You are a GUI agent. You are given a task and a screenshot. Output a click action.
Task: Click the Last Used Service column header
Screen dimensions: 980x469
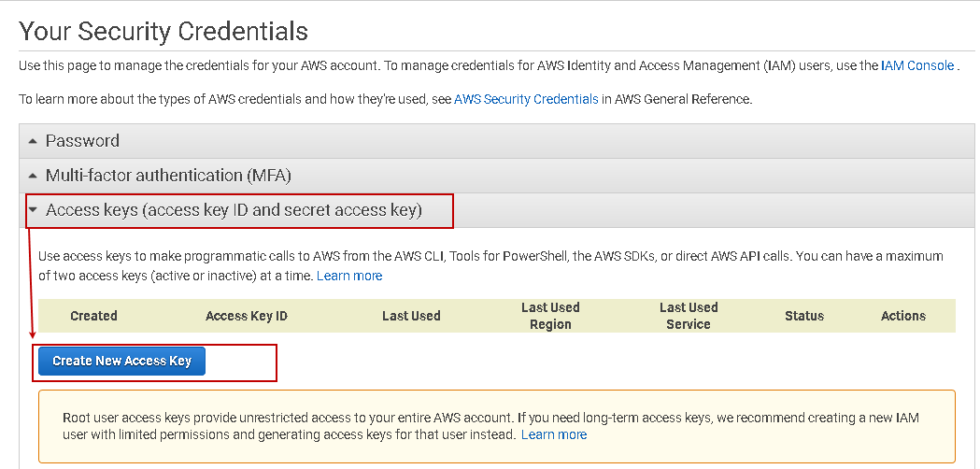[689, 316]
